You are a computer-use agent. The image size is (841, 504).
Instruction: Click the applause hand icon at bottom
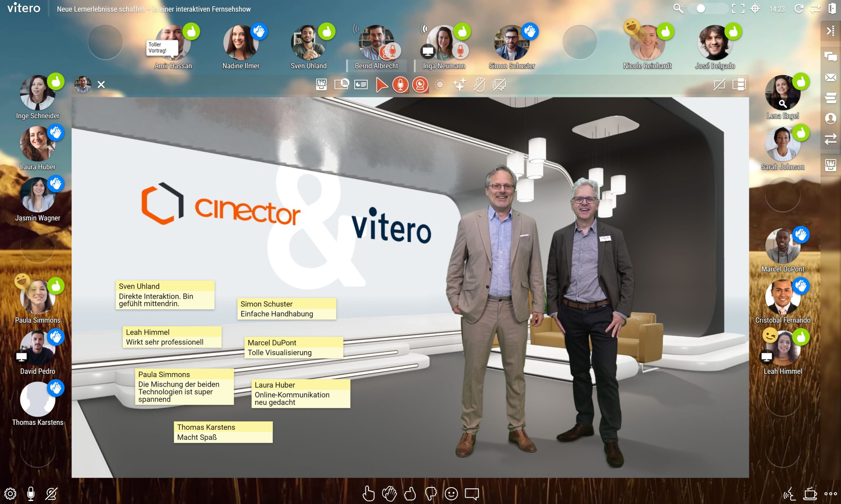click(389, 493)
